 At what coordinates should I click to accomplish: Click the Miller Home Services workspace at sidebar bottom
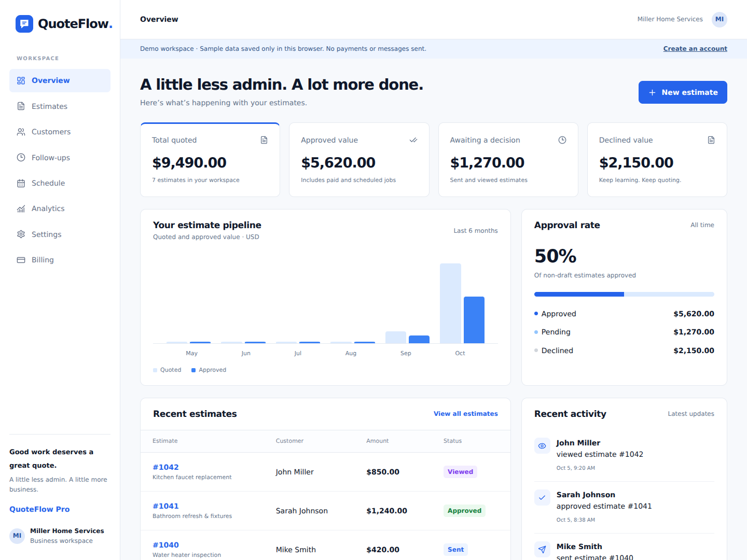tap(60, 536)
